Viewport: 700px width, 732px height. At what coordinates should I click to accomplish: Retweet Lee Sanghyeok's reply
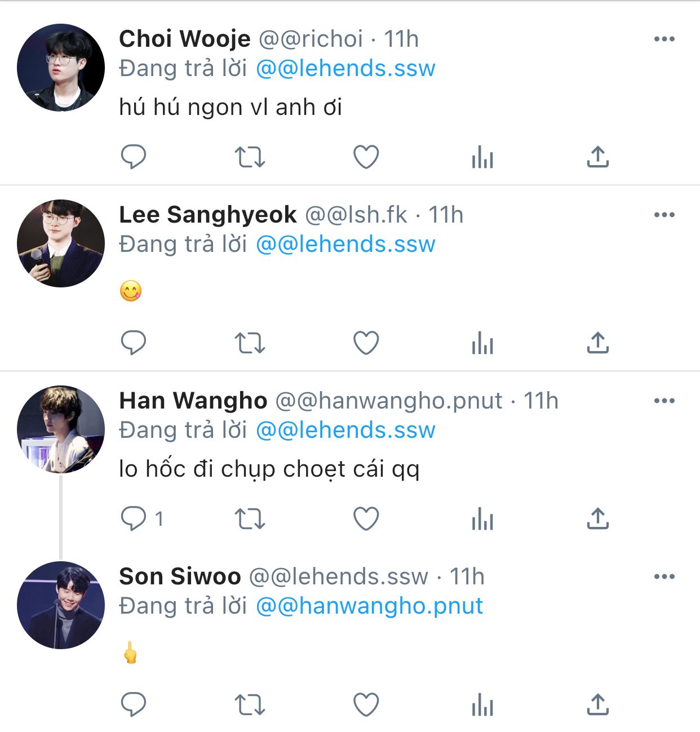tap(249, 343)
